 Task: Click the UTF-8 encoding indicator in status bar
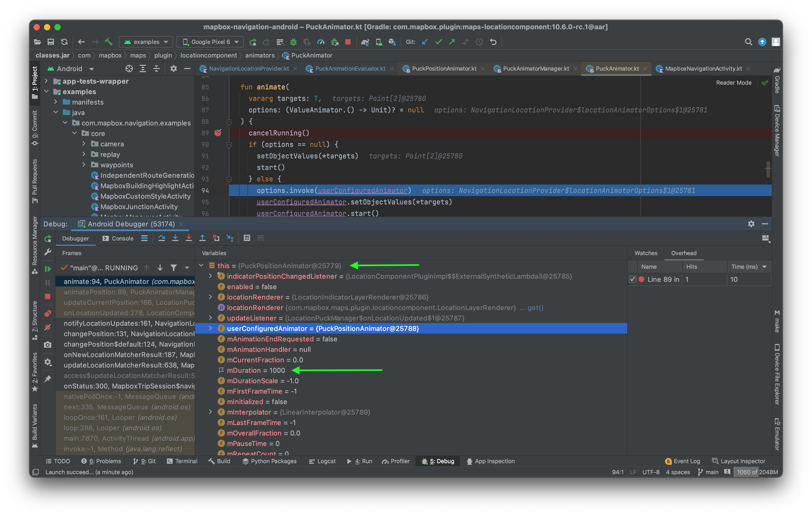point(651,472)
